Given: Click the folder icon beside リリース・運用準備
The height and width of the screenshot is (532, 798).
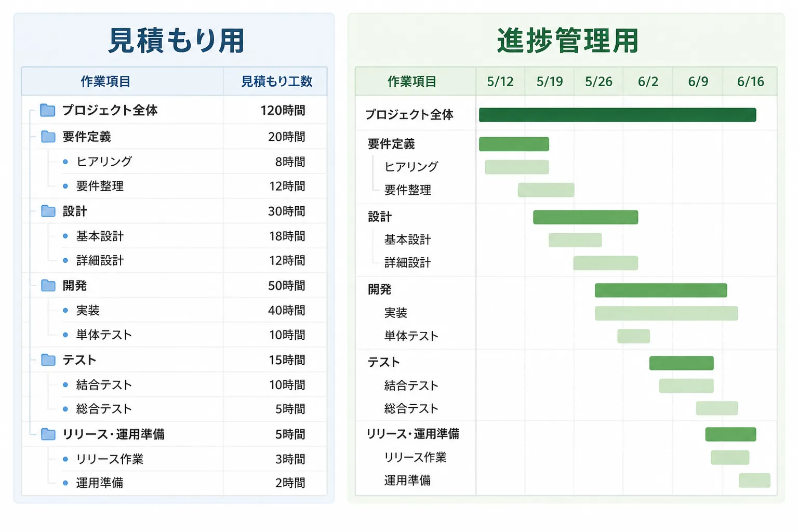Looking at the screenshot, I should click(x=48, y=434).
